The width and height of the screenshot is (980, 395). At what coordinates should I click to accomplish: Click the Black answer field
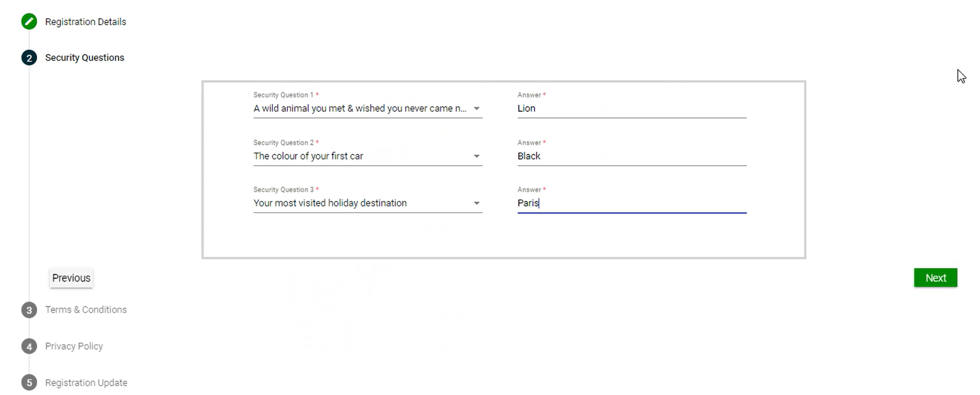[631, 156]
